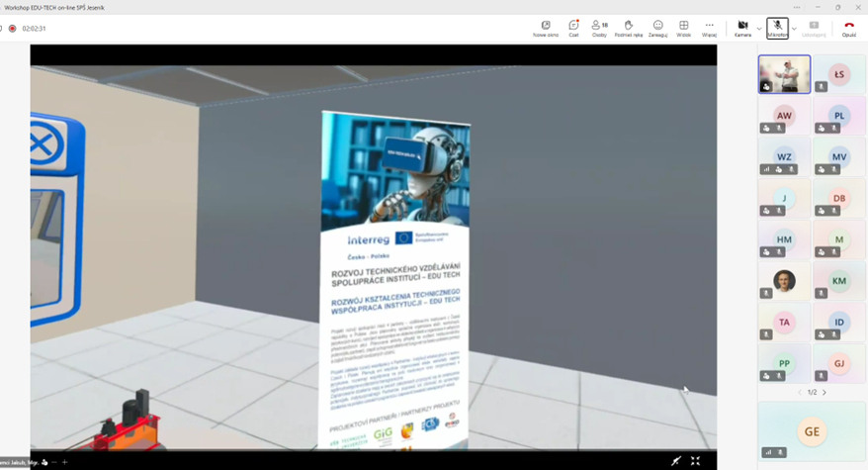Viewport: 868px width, 470px height.
Task: Click the zoom in plus control
Action: (x=65, y=462)
